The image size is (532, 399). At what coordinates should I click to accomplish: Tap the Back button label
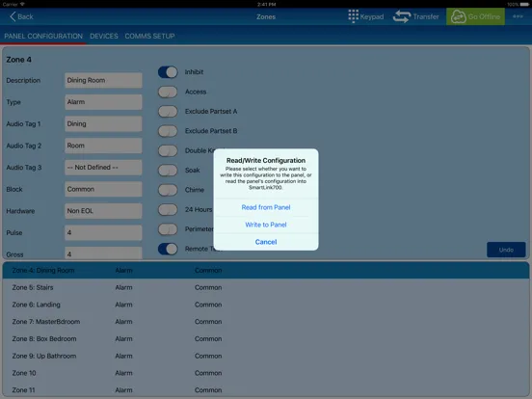coord(25,16)
